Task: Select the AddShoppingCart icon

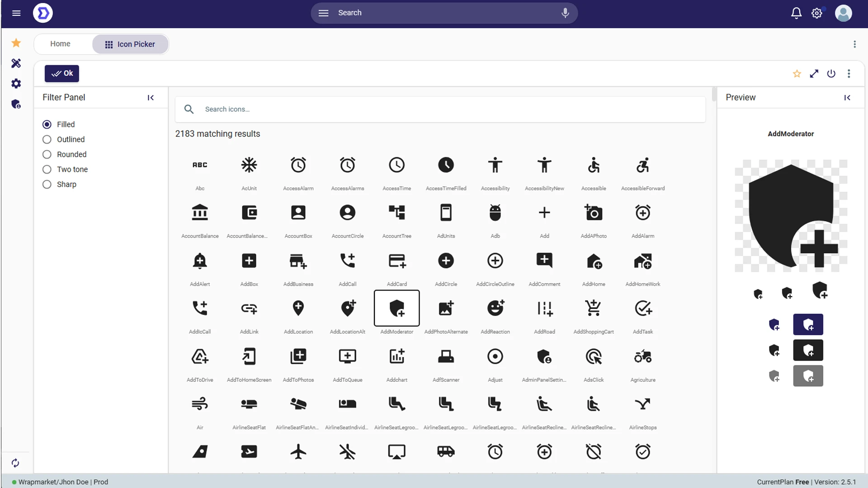Action: point(594,308)
